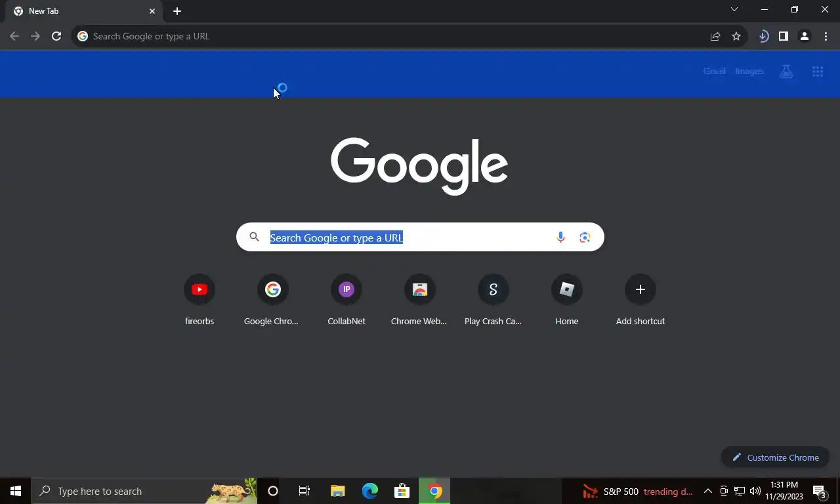
Task: Launch Microsoft Edge from taskbar
Action: coord(370,491)
